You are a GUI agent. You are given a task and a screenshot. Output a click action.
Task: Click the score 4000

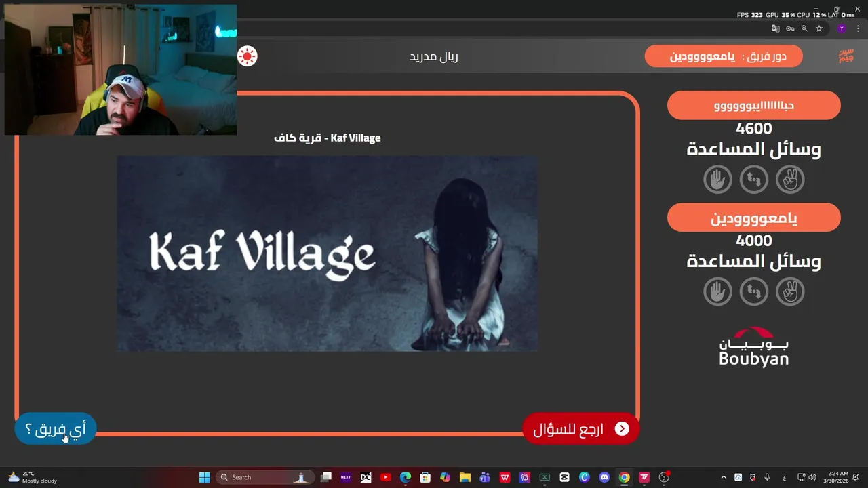pyautogui.click(x=754, y=241)
